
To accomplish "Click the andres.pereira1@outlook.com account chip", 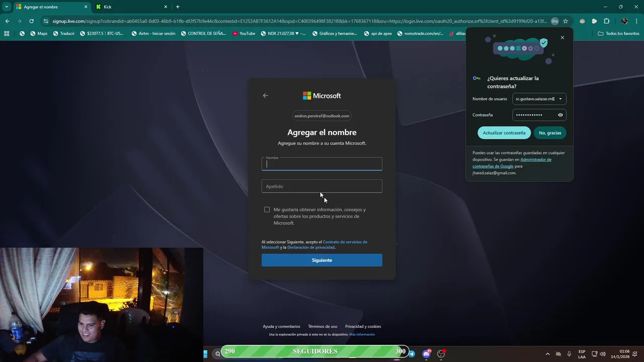I will [322, 116].
